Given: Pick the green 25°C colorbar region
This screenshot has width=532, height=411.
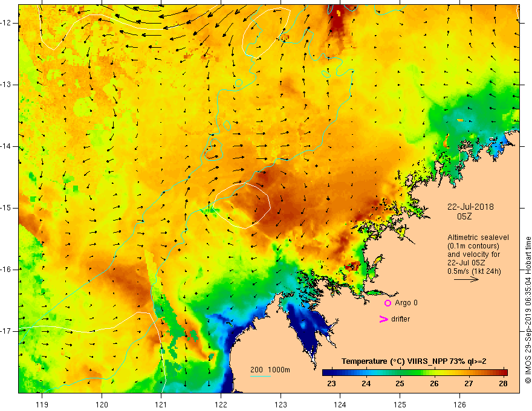Looking at the screenshot, I should [x=400, y=373].
